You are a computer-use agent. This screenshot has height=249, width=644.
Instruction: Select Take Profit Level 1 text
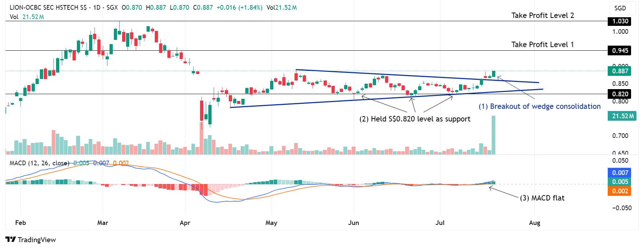(543, 45)
